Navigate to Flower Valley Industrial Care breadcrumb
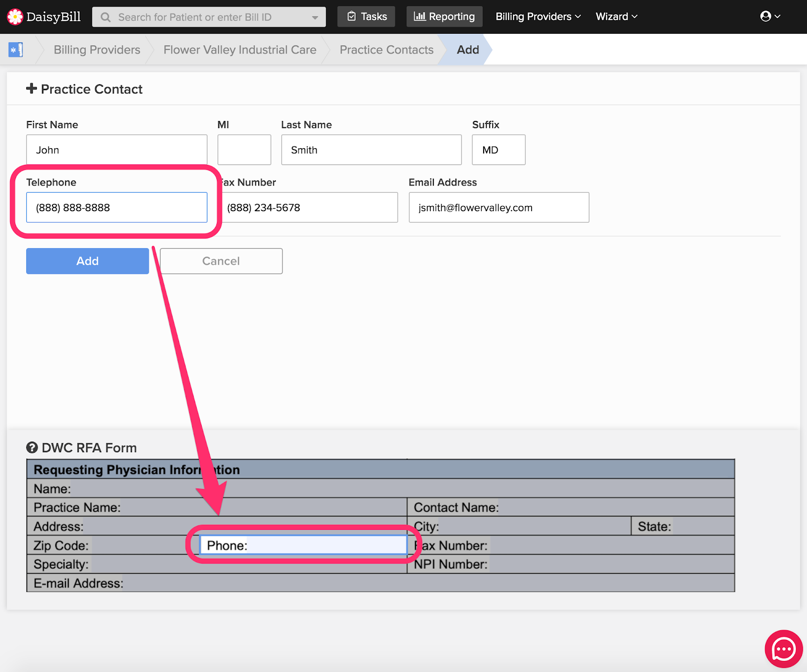The width and height of the screenshot is (807, 672). pyautogui.click(x=240, y=50)
